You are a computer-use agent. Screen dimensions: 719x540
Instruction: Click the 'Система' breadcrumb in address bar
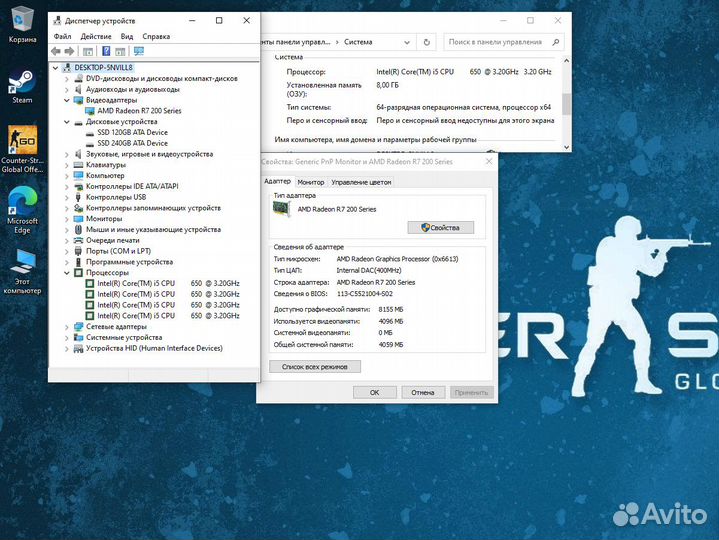point(358,42)
